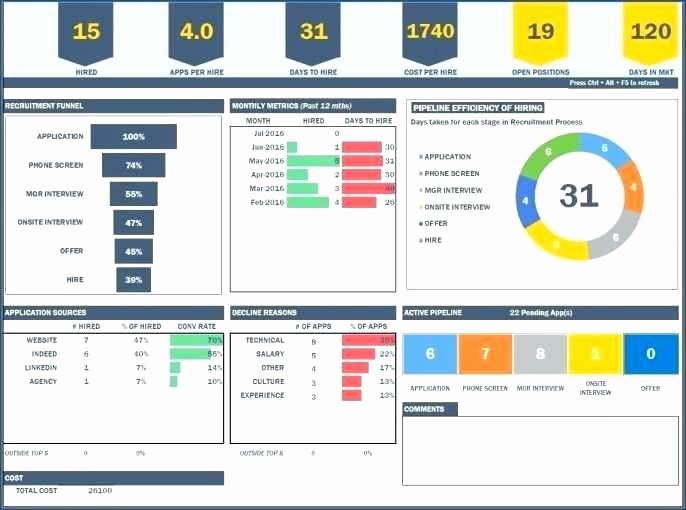Select the Hire 39% funnel bar
Image resolution: width=686 pixels, height=510 pixels.
134,280
